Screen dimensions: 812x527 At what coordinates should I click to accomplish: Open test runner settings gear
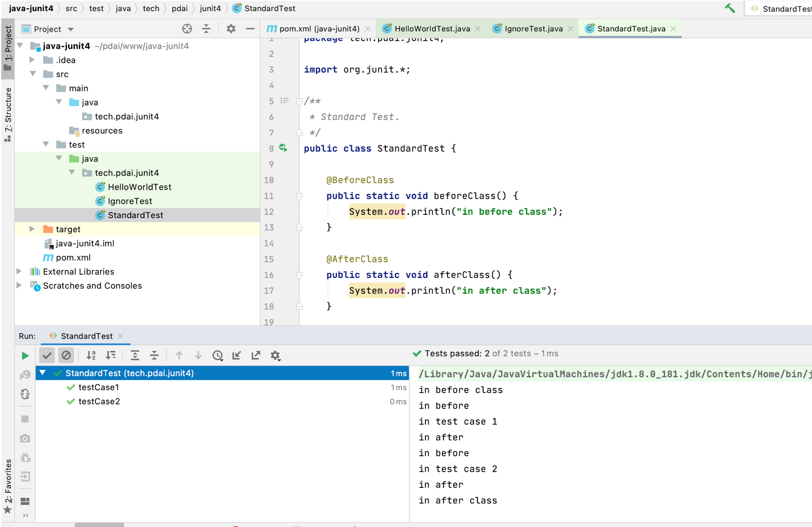[x=275, y=355]
